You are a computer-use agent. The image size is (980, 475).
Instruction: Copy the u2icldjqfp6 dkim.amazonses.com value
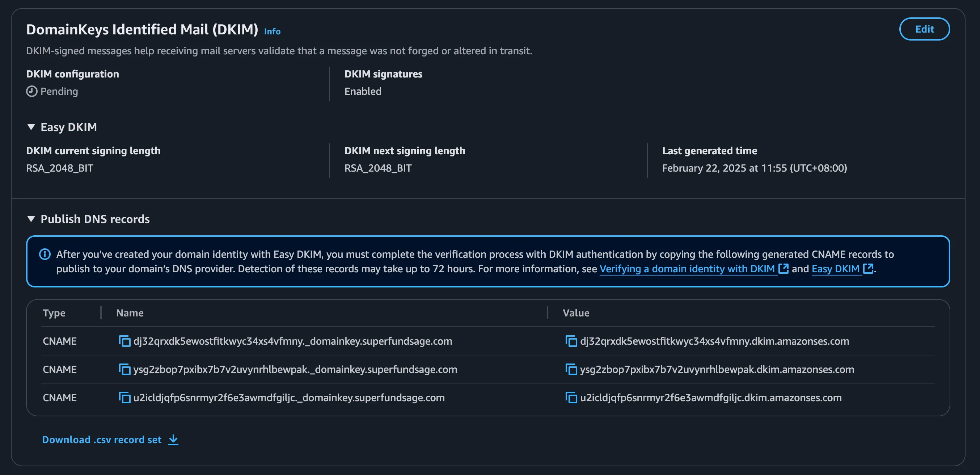click(x=571, y=398)
